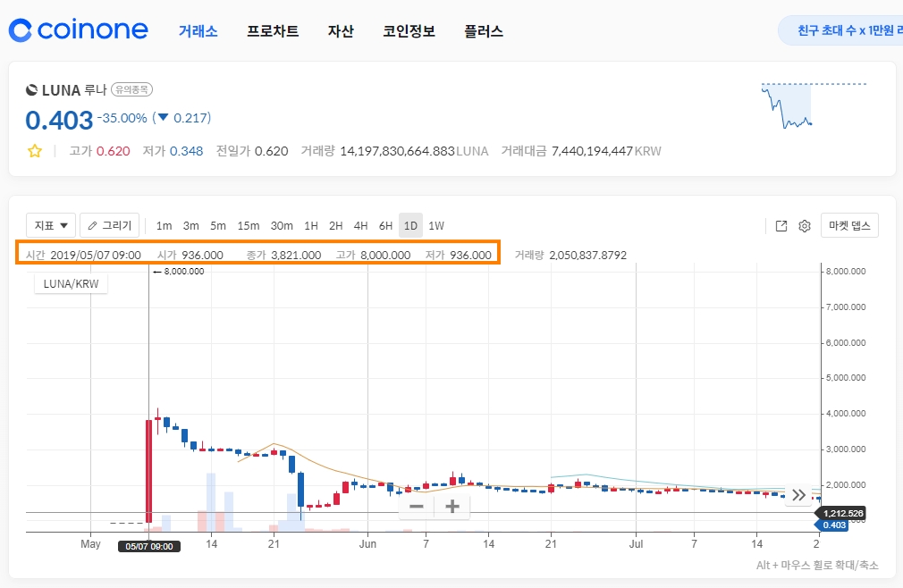
Task: Select the 1D chart interval
Action: (x=410, y=225)
